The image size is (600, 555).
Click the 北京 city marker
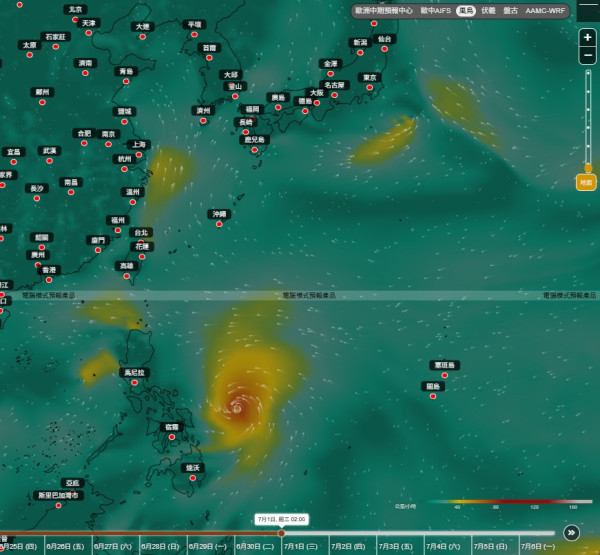click(75, 19)
